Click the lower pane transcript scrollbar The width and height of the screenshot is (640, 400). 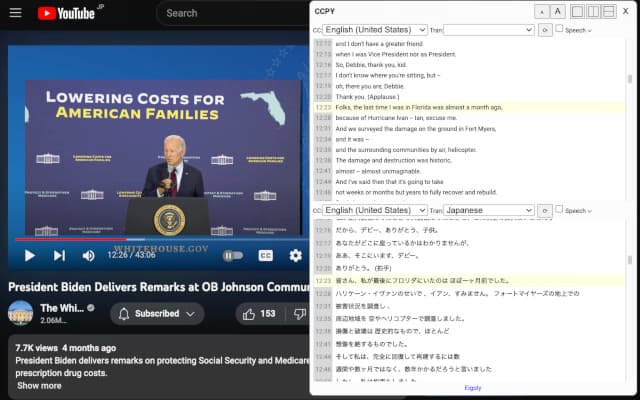630,260
